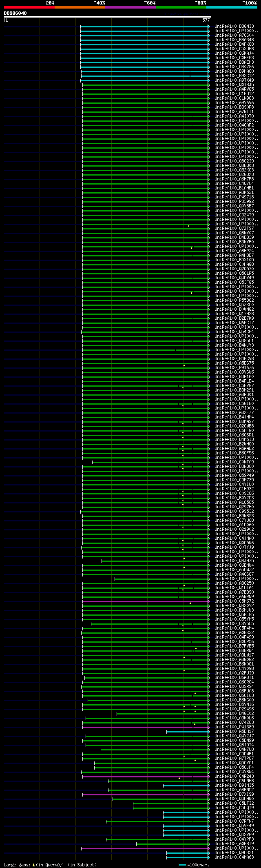Select the UniRef100_Q8X0Y2 label
The height and width of the screenshot is (868, 261).
coord(234,606)
